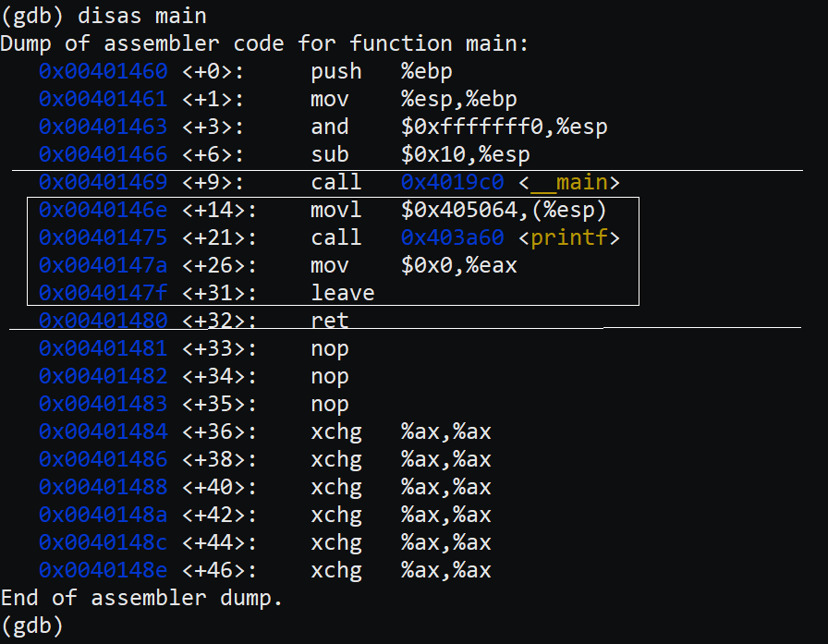Click offset label <+32>
Viewport: 828px width, 644px height.
(220, 321)
